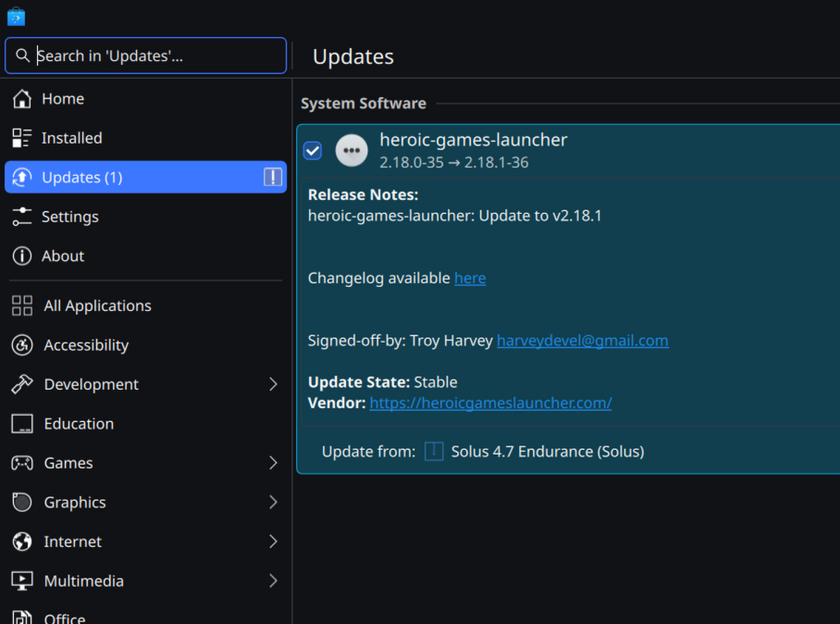Uncheck the heroic-games-launcher update checkbox
840x624 pixels.
313,151
